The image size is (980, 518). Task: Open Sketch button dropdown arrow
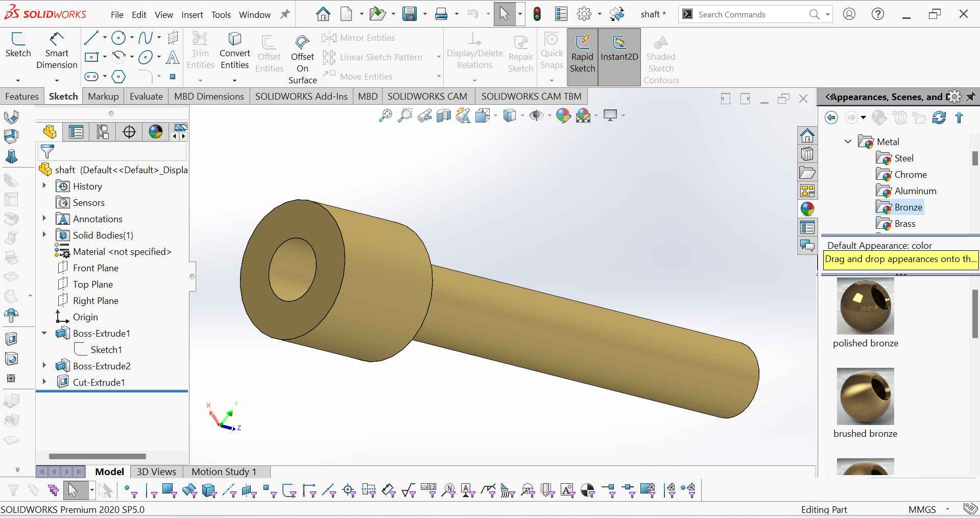click(18, 80)
